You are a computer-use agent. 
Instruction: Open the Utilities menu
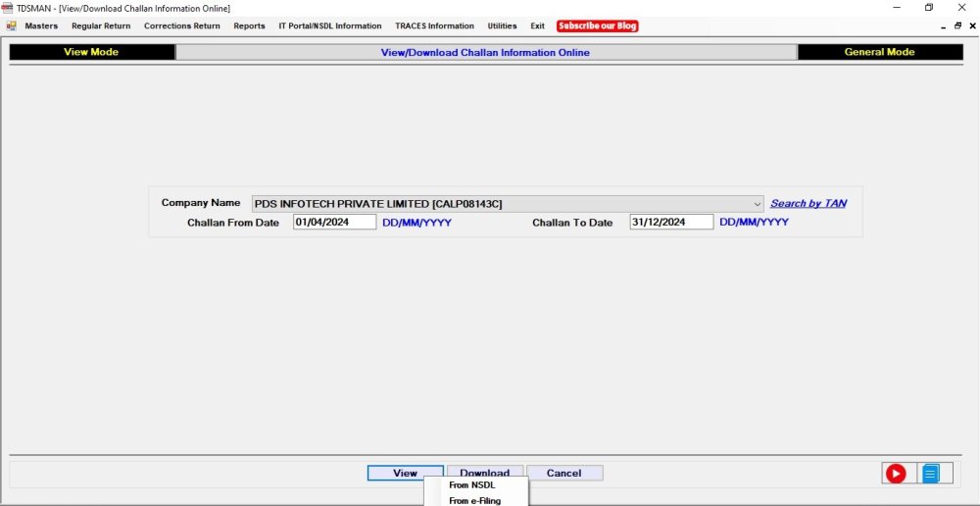[x=502, y=25]
